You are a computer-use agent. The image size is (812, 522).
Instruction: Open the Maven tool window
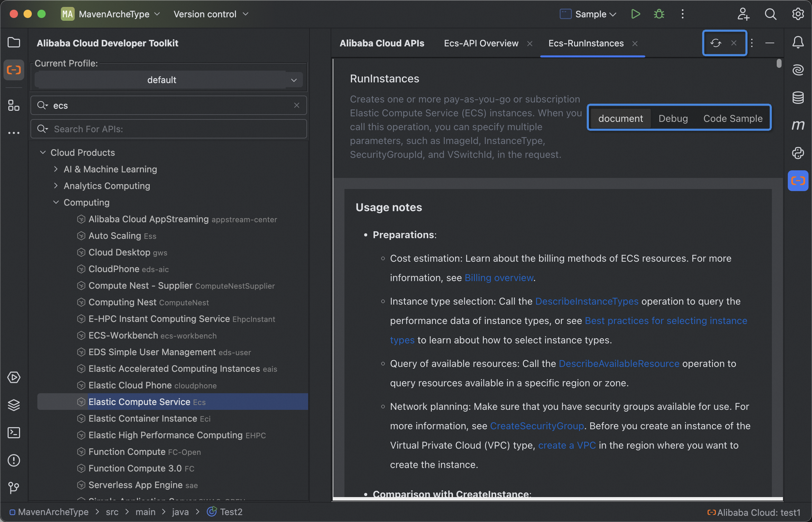(798, 125)
